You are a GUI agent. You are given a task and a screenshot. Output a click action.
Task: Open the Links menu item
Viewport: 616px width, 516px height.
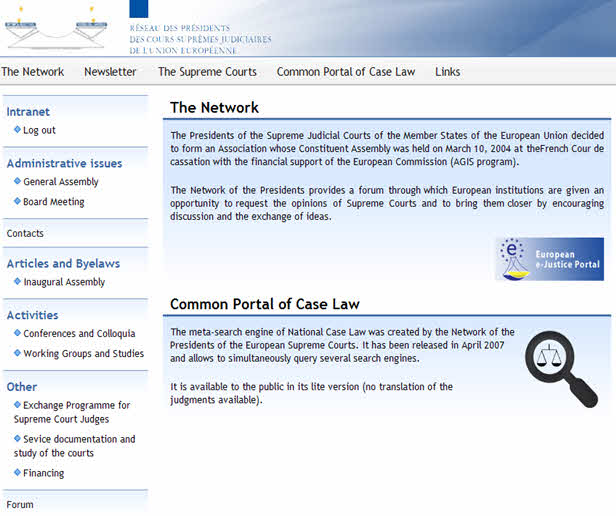447,72
